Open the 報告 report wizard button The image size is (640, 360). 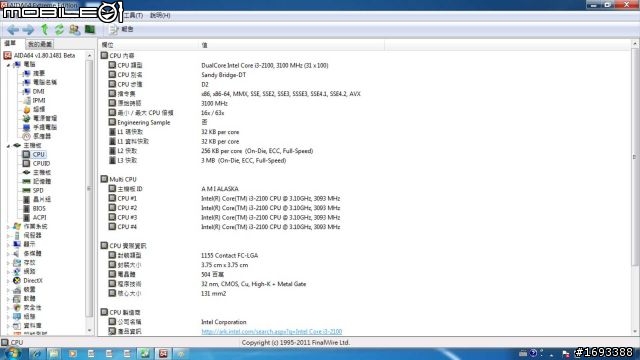122,29
